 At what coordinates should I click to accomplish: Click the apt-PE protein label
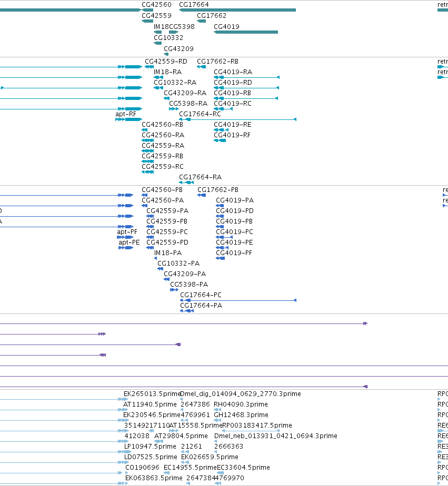point(129,242)
